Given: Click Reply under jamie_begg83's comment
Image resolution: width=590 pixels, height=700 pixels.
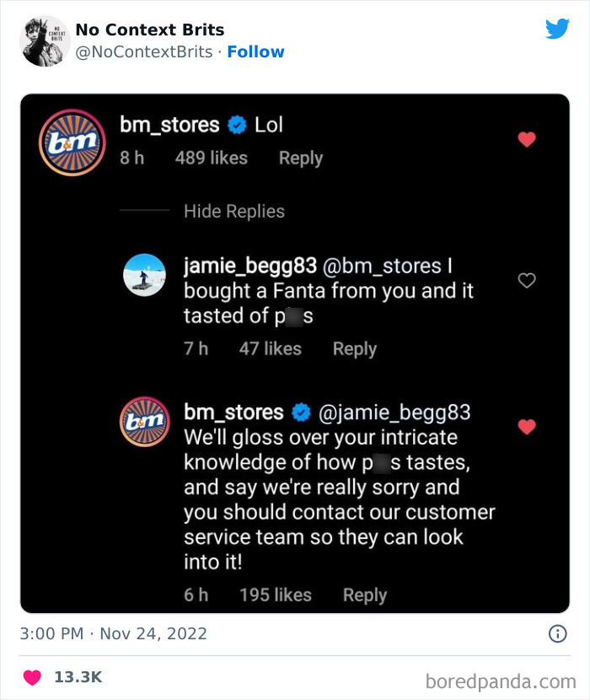Looking at the screenshot, I should [354, 348].
